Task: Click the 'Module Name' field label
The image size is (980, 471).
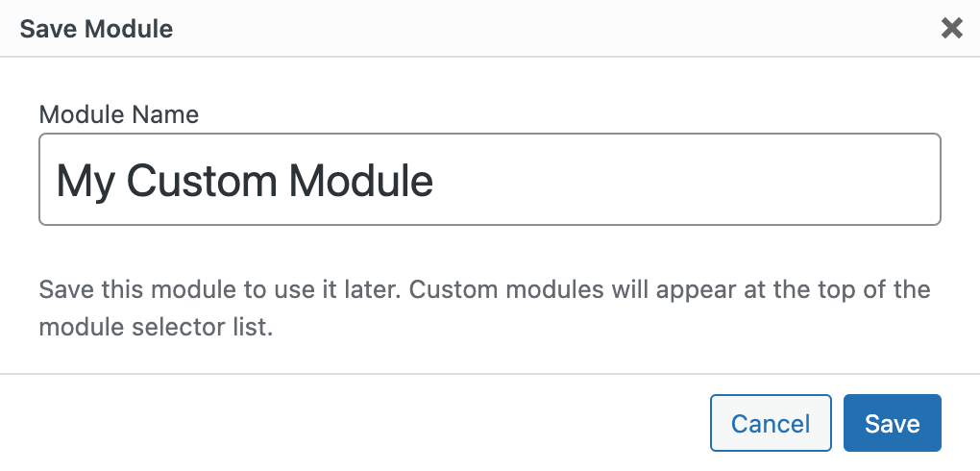Action: click(x=119, y=115)
